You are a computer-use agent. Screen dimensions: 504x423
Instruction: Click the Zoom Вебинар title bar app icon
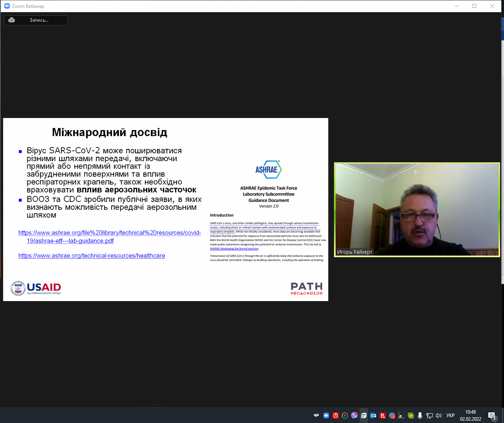7,6
